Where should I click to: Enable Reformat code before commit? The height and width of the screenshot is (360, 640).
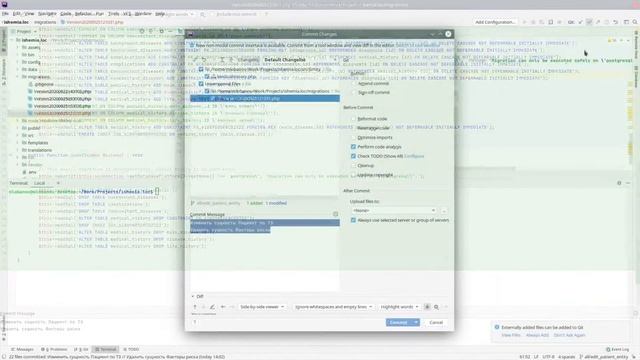[x=353, y=119]
